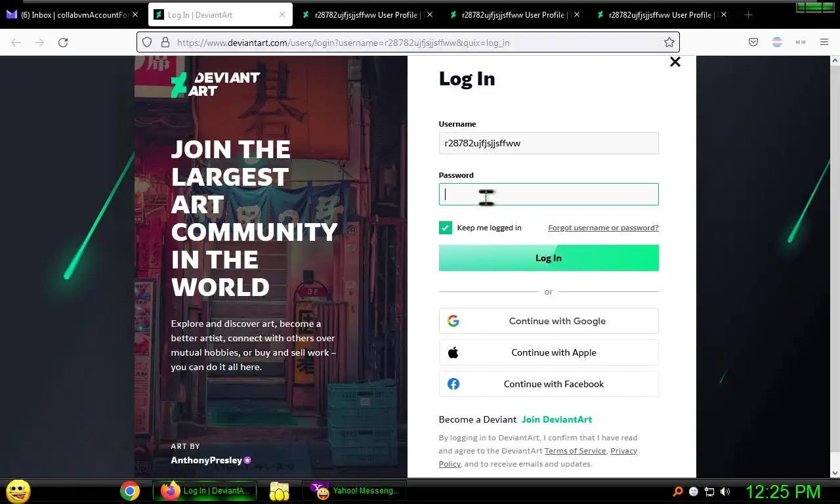Open the Yahoo! Messenger taskbar button
Image resolution: width=840 pixels, height=504 pixels.
point(354,491)
